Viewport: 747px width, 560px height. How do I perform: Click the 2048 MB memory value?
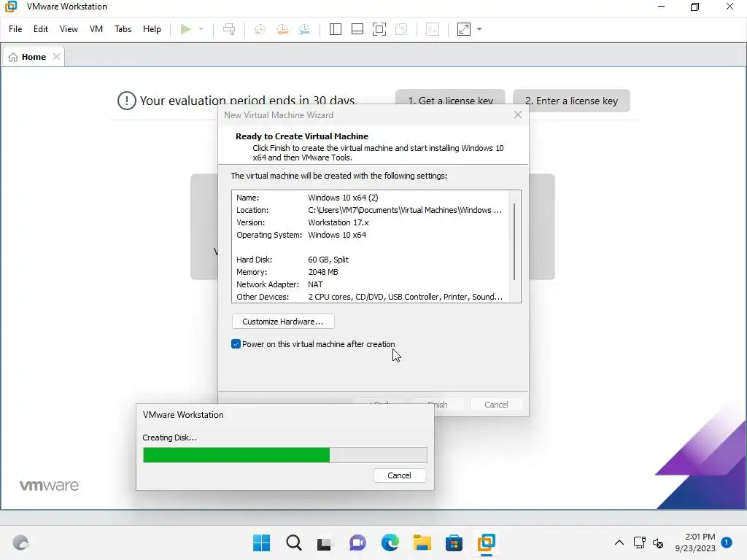tap(323, 272)
